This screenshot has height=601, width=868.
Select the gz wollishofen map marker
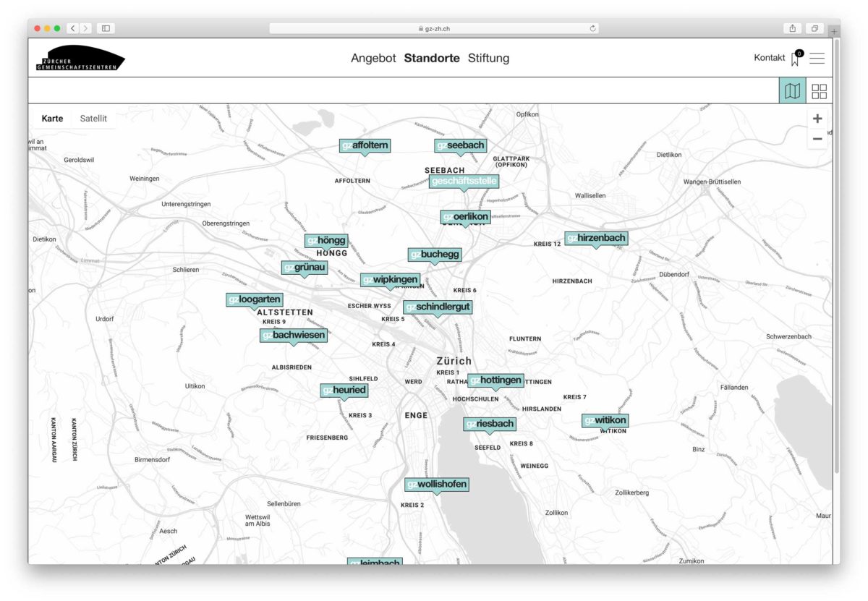click(x=437, y=485)
